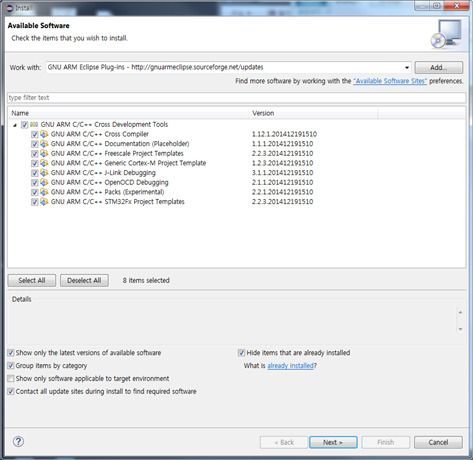The width and height of the screenshot is (473, 460).
Task: Open the Work with dropdown arrow
Action: pyautogui.click(x=407, y=67)
